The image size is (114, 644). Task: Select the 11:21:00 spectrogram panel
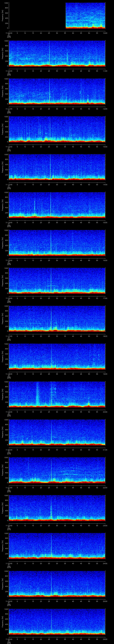click(x=57, y=470)
